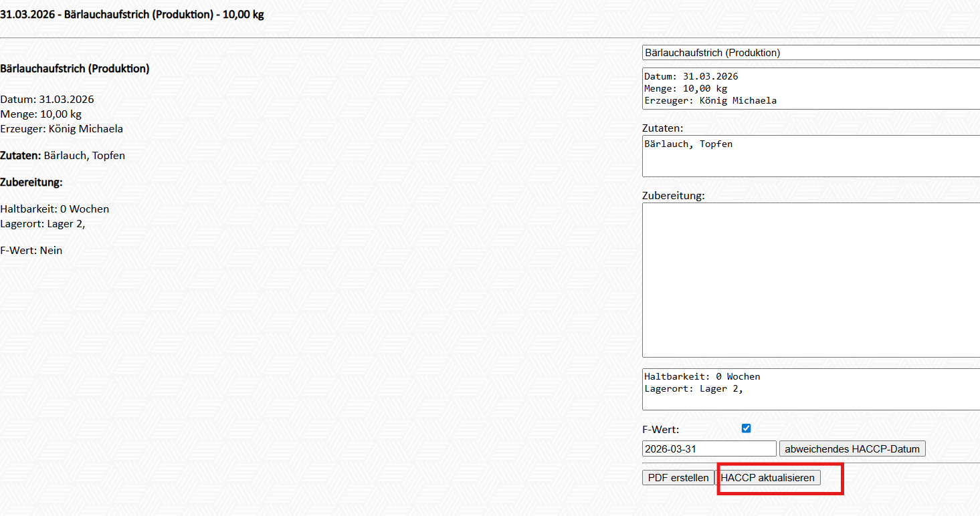Click the Zutaten: label above the right text area

pos(662,128)
